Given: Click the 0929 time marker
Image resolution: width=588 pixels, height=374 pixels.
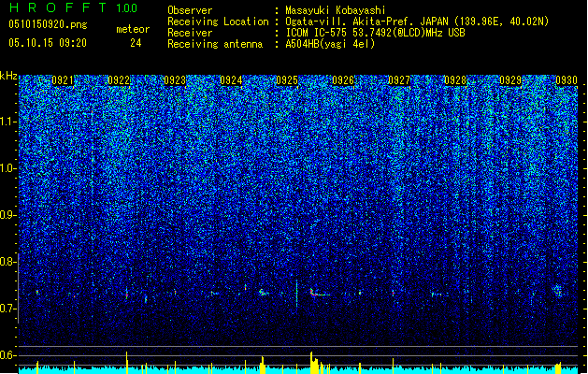Looking at the screenshot, I should tap(510, 80).
